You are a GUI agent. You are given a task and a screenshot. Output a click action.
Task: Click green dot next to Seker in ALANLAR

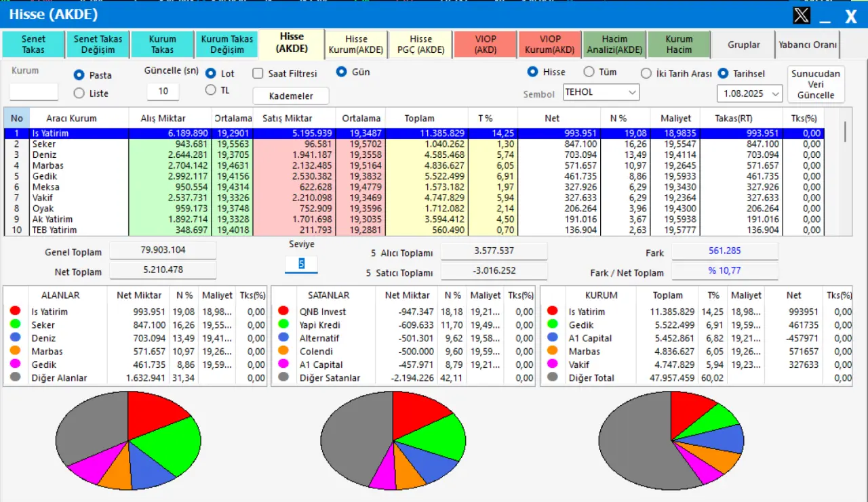pos(15,325)
